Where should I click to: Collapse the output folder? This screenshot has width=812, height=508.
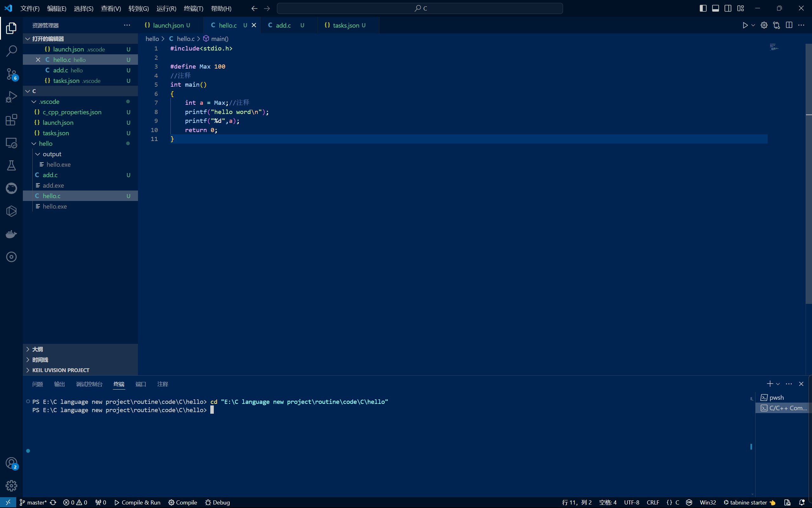pyautogui.click(x=81, y=154)
